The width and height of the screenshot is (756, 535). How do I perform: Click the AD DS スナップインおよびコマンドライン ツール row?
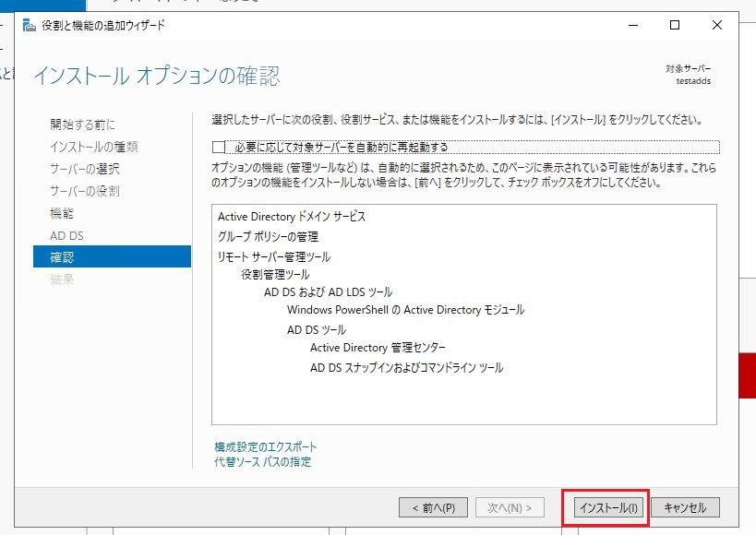pyautogui.click(x=406, y=368)
